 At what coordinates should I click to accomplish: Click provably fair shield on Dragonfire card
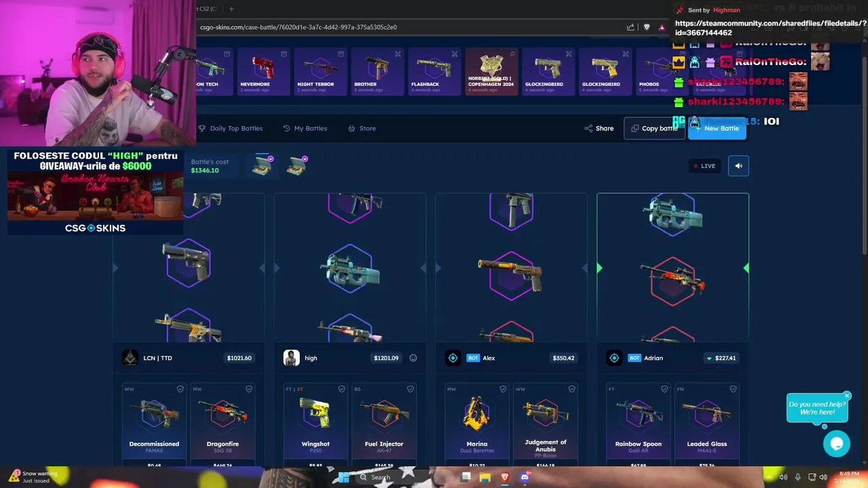[x=249, y=389]
